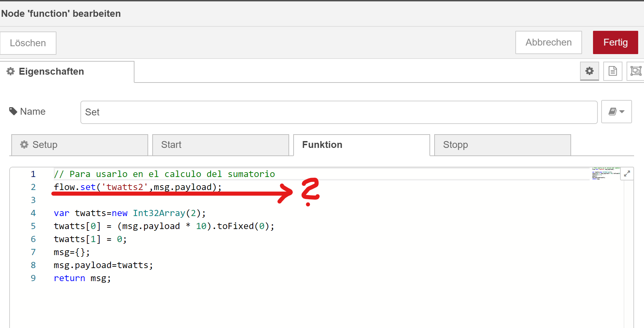
Task: Focus the Name input field
Action: (339, 112)
